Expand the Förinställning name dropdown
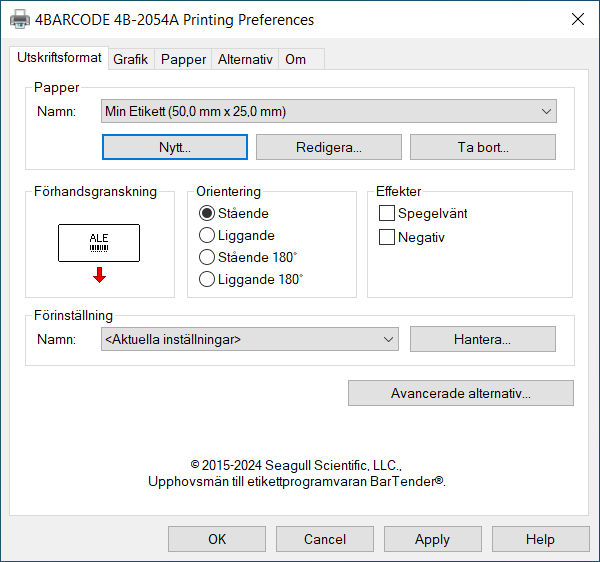Viewport: 600px width, 562px height. point(250,340)
